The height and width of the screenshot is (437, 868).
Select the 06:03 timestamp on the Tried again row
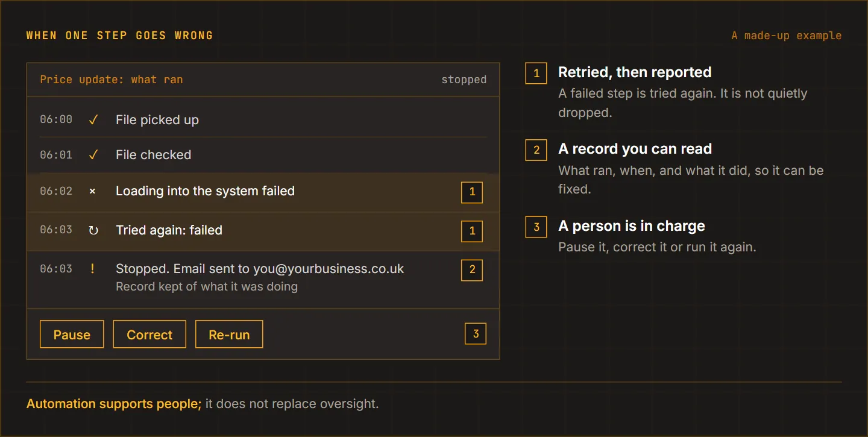point(56,230)
